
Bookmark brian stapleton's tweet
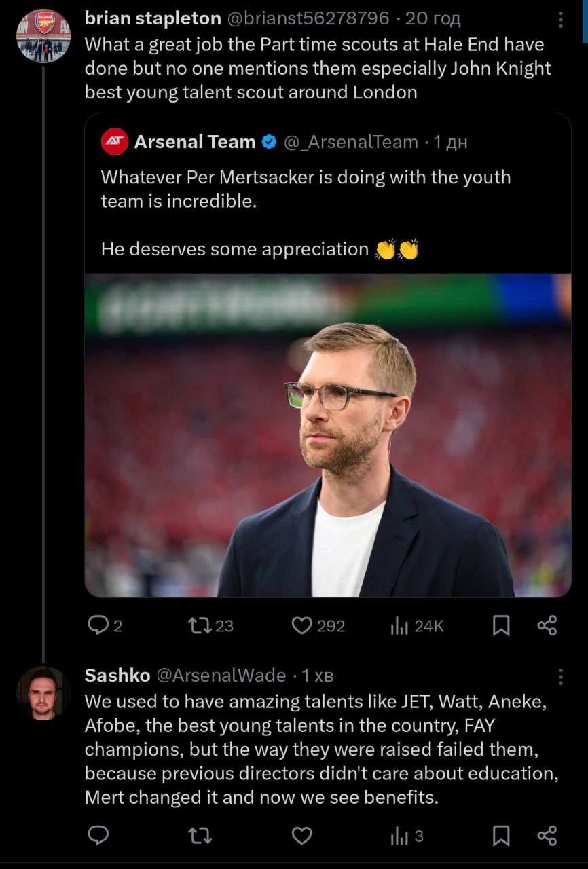[500, 625]
